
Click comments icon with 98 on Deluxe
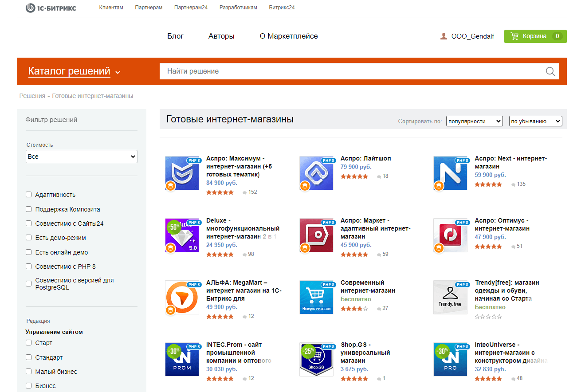(245, 255)
